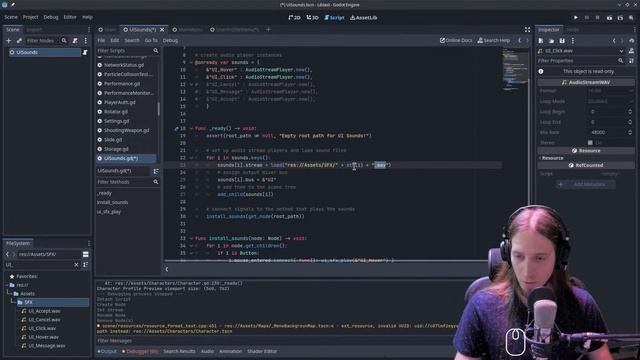Open the top Help menu
640x360 pixels.
87,17
